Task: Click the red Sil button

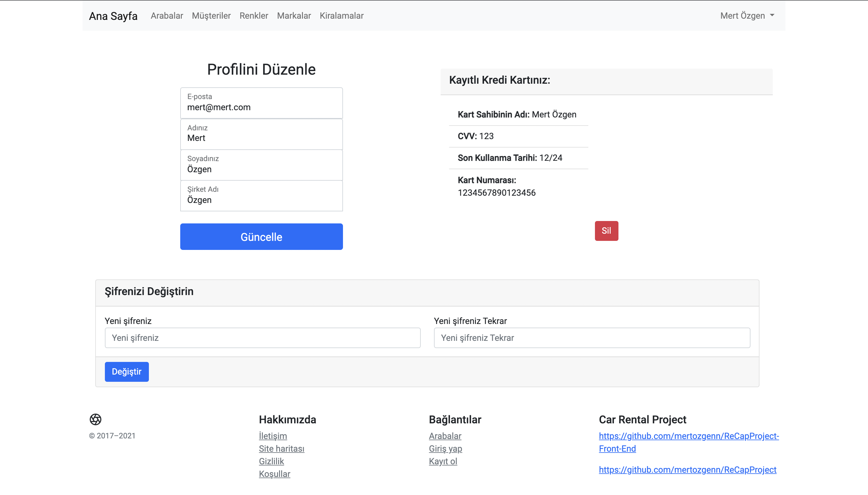Action: tap(606, 231)
